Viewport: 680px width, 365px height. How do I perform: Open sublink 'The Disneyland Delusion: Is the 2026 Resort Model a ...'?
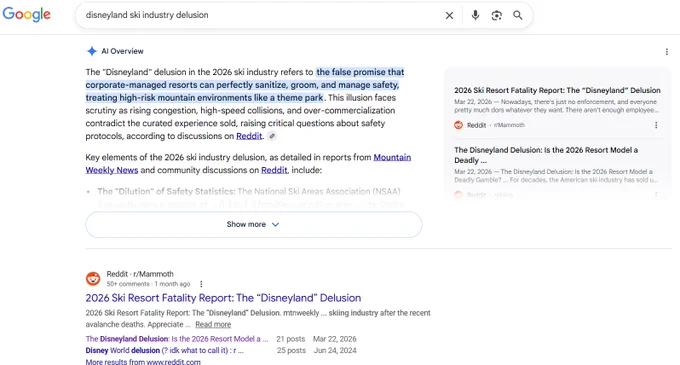pyautogui.click(x=177, y=339)
